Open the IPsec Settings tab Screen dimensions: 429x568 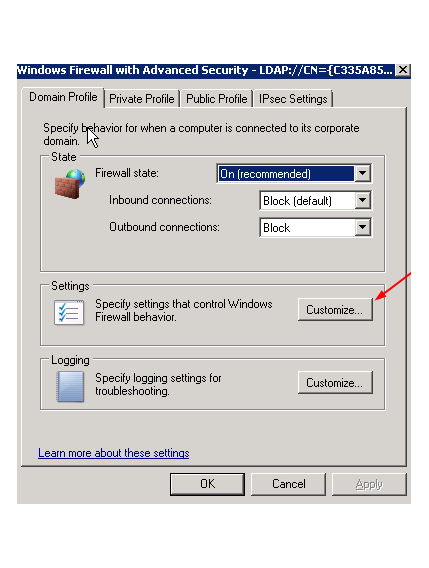point(293,99)
